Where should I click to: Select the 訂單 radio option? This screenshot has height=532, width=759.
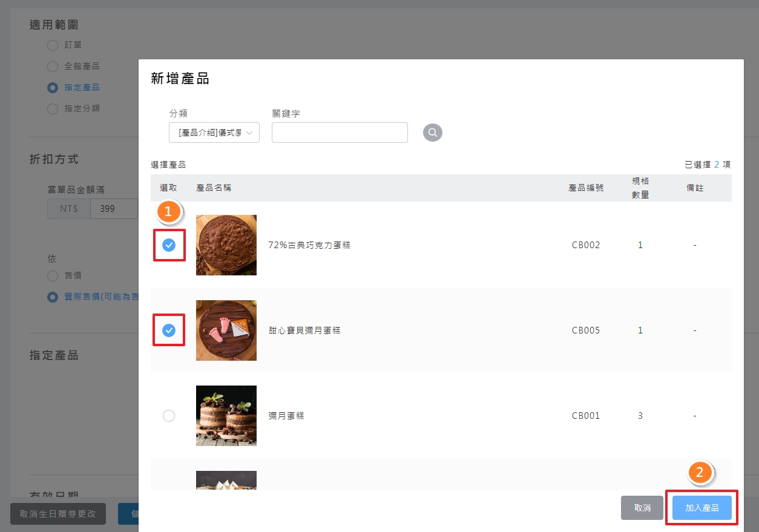(x=53, y=45)
